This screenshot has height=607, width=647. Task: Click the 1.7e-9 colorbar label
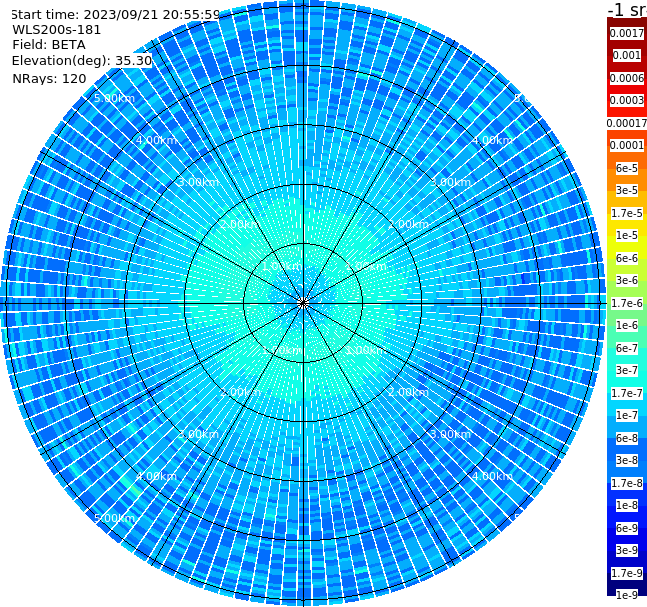click(626, 573)
